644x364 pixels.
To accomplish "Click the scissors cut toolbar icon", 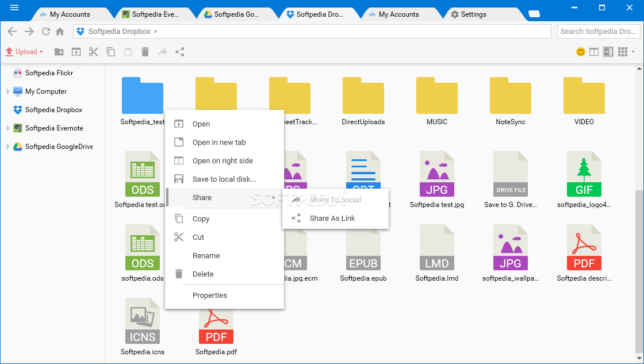I will pyautogui.click(x=94, y=52).
